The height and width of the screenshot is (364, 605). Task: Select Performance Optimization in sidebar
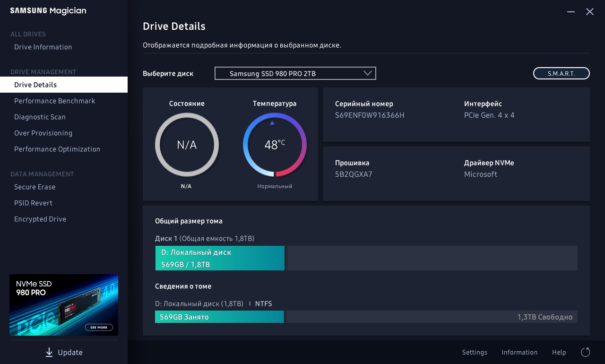(57, 149)
